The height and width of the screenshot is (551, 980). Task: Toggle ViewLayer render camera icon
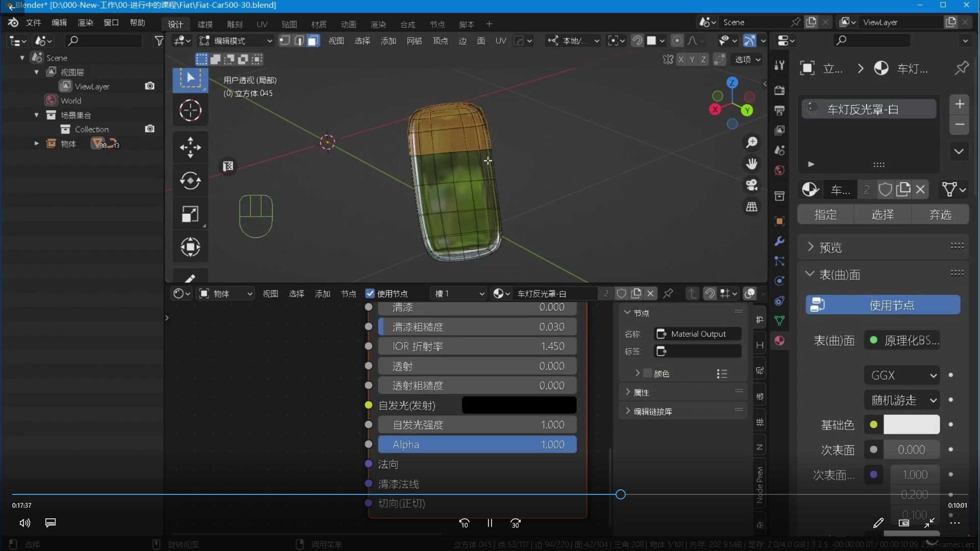(150, 86)
